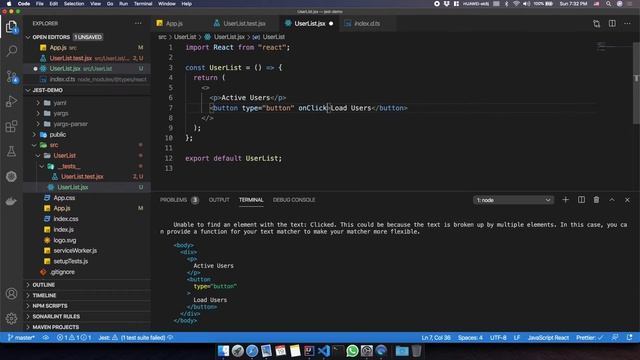Open the Run and Debug view
This screenshot has width=640, height=360.
click(x=11, y=101)
